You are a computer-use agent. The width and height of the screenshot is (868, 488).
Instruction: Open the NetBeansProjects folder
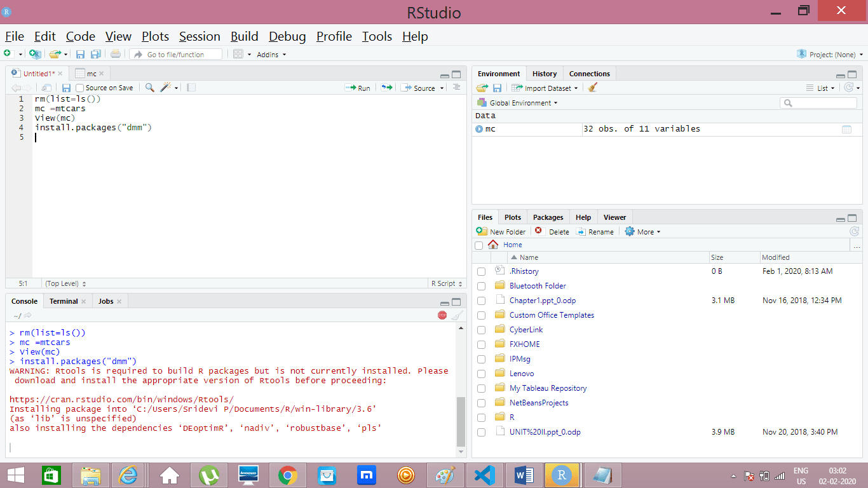point(539,403)
